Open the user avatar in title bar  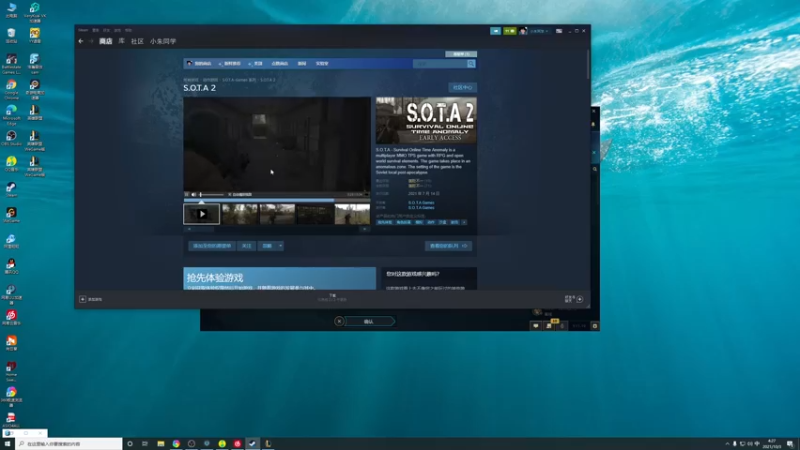pyautogui.click(x=523, y=31)
